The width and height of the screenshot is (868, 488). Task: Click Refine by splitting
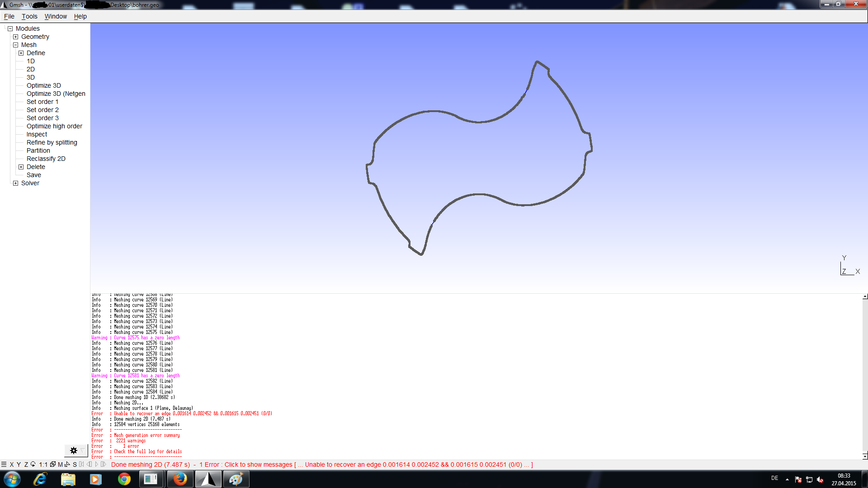coord(52,142)
